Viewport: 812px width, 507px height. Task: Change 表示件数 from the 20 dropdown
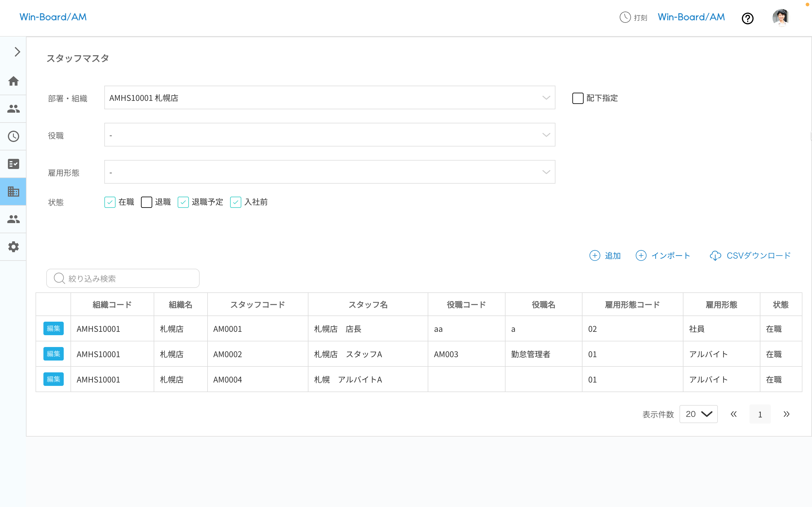coord(698,414)
